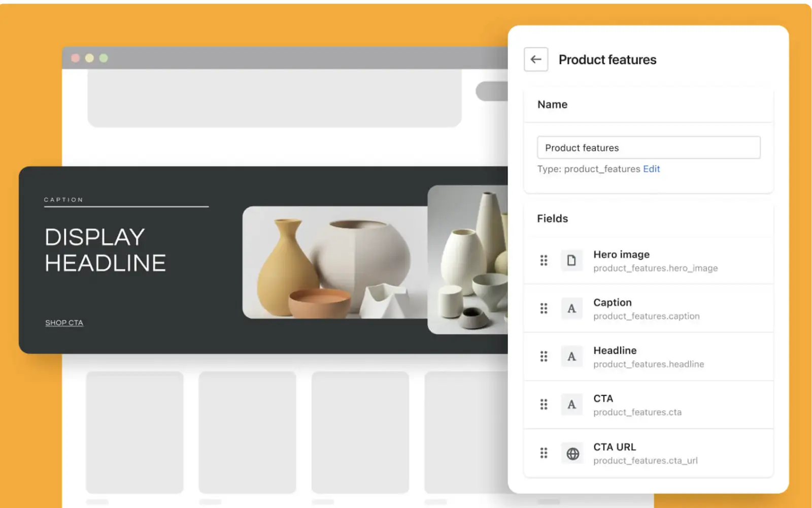Open the CTA URL field row
Image resolution: width=812 pixels, height=508 pixels.
click(x=649, y=453)
